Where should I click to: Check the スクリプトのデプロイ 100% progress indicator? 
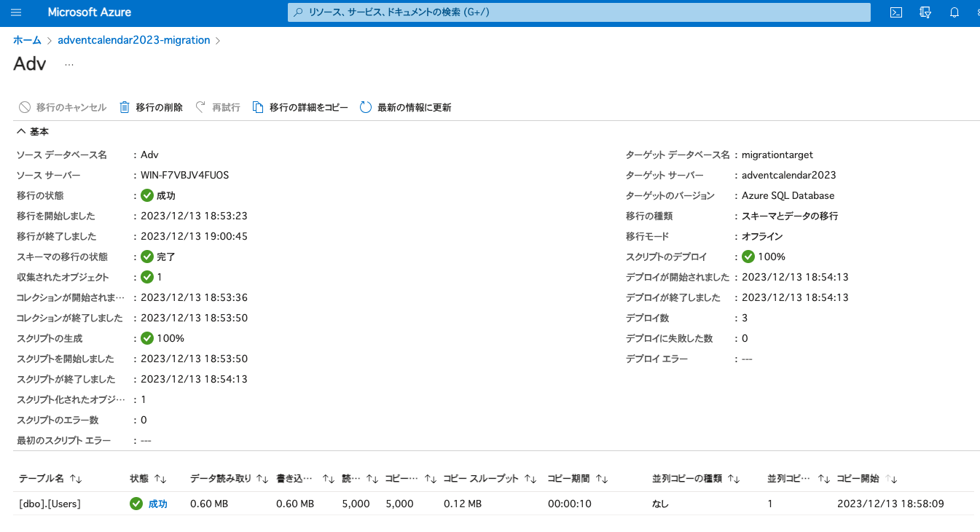coord(748,256)
